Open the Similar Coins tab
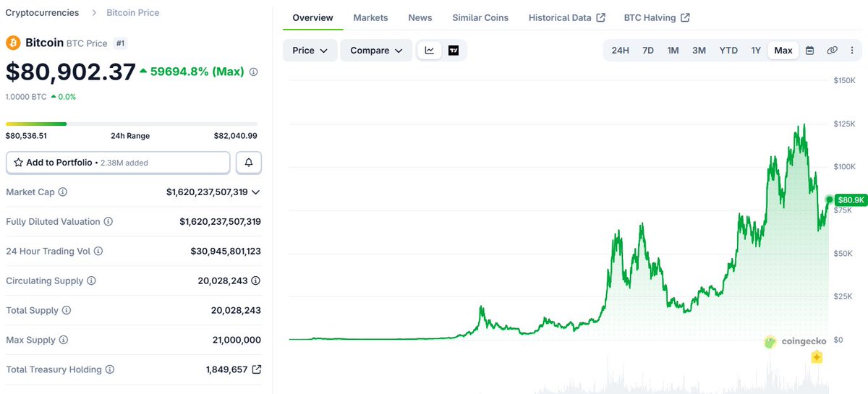 (480, 17)
